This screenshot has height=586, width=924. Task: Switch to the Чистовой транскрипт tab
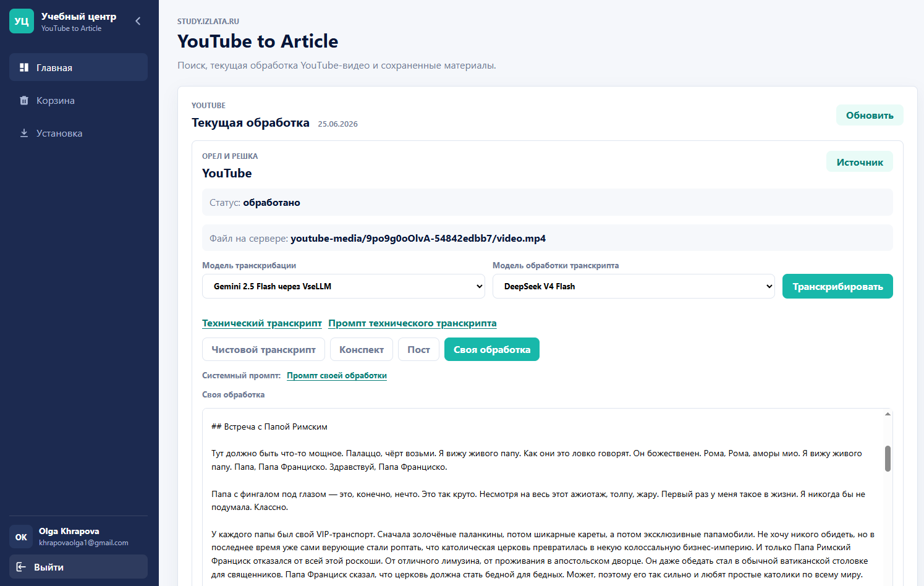pyautogui.click(x=263, y=349)
